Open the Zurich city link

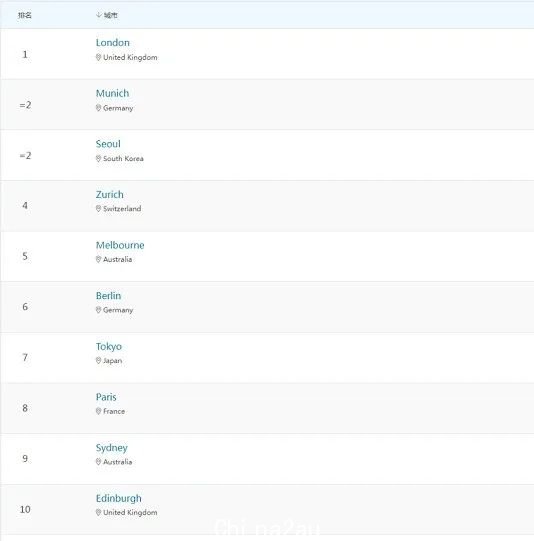coord(110,195)
